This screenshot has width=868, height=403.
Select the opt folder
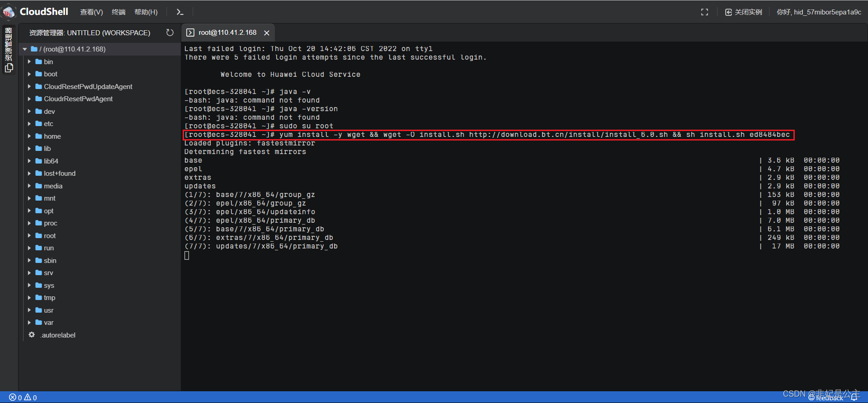(48, 211)
